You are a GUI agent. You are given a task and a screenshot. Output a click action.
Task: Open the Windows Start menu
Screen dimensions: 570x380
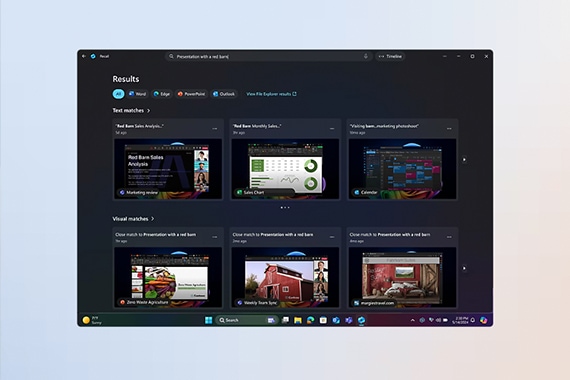[x=209, y=320]
